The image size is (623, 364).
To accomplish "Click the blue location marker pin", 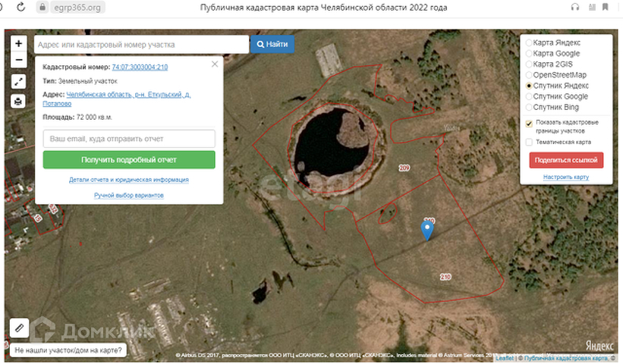I will point(428,230).
